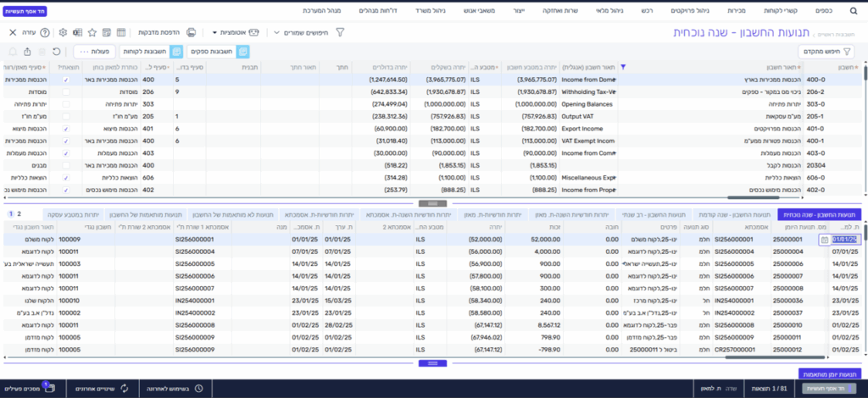The height and width of the screenshot is (398, 868).
Task: Click the notification bell icon
Action: [13, 52]
